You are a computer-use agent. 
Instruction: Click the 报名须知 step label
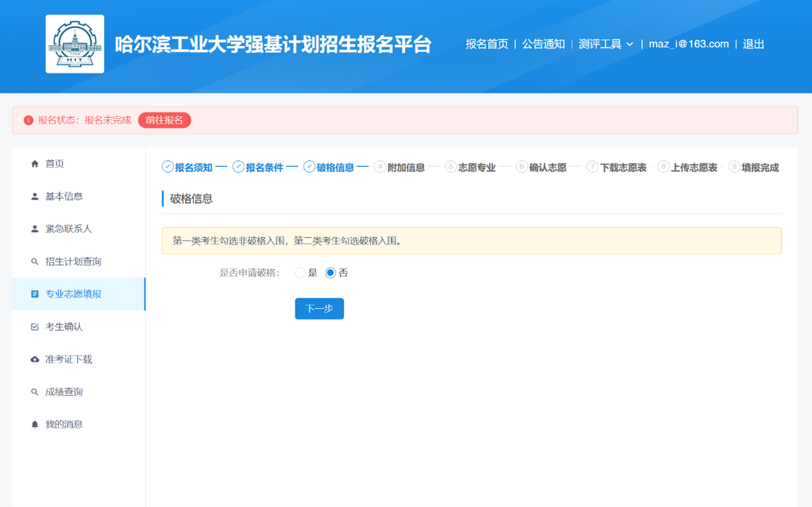(194, 168)
